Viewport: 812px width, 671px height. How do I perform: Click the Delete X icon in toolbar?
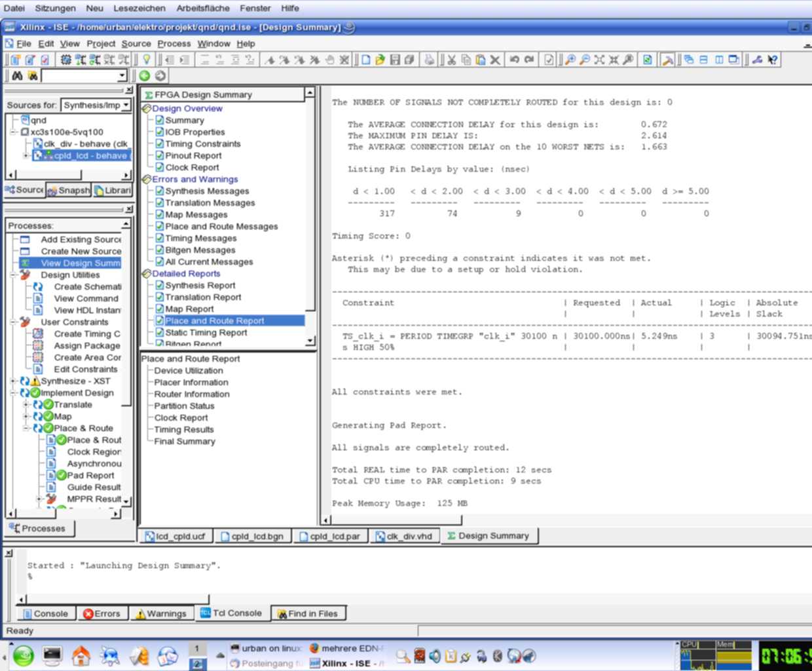click(495, 60)
